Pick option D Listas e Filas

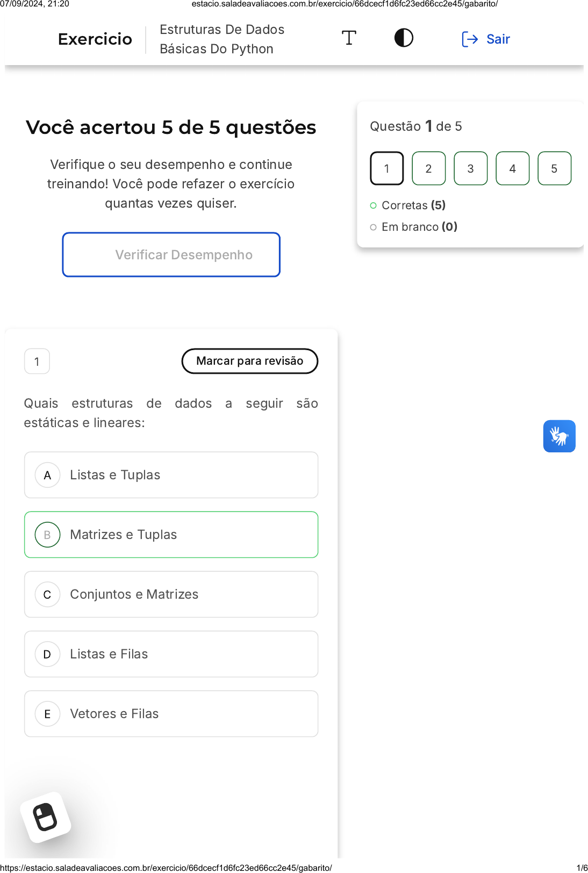tap(171, 654)
